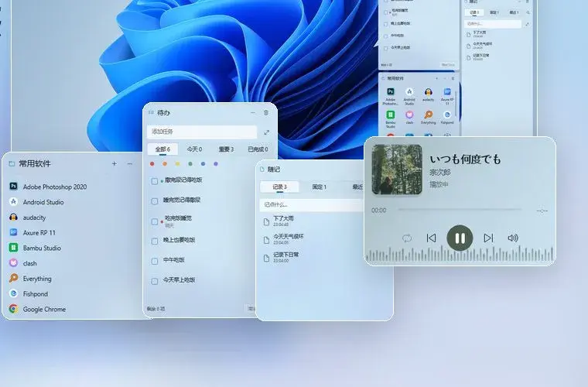Select 固定 1 tab in 随记 widget
This screenshot has height=387, width=588.
(x=319, y=187)
